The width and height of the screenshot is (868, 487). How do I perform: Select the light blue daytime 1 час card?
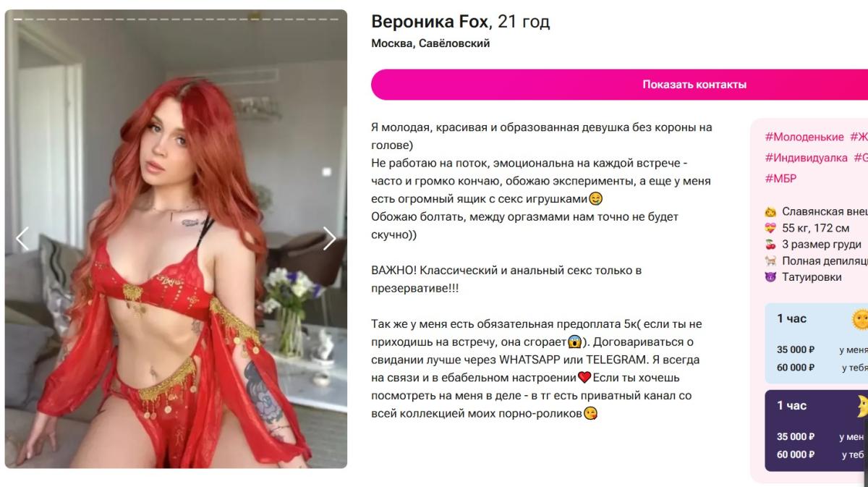coord(817,343)
